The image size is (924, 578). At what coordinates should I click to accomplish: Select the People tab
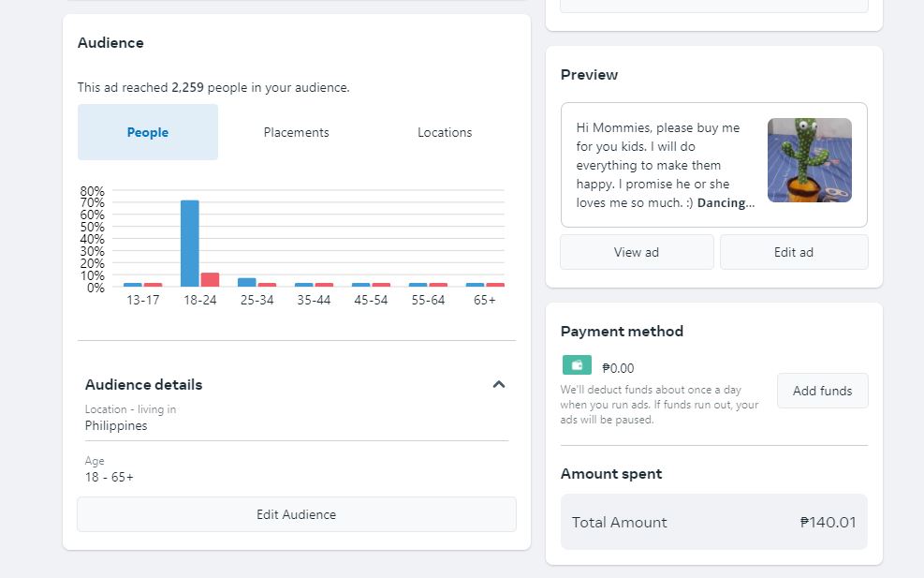point(148,132)
